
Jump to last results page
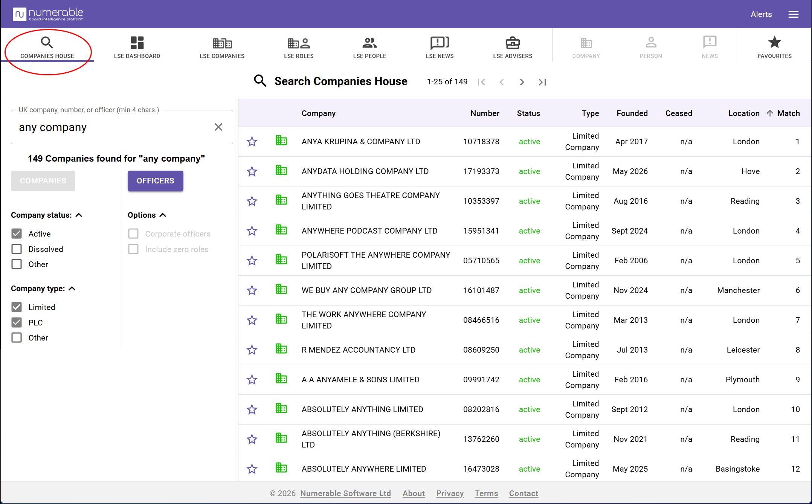click(542, 82)
